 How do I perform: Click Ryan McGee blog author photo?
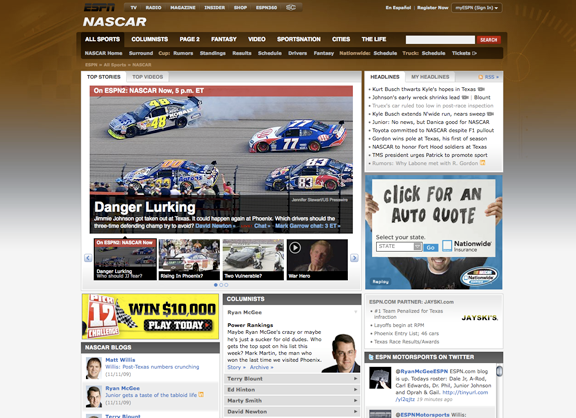(x=94, y=396)
